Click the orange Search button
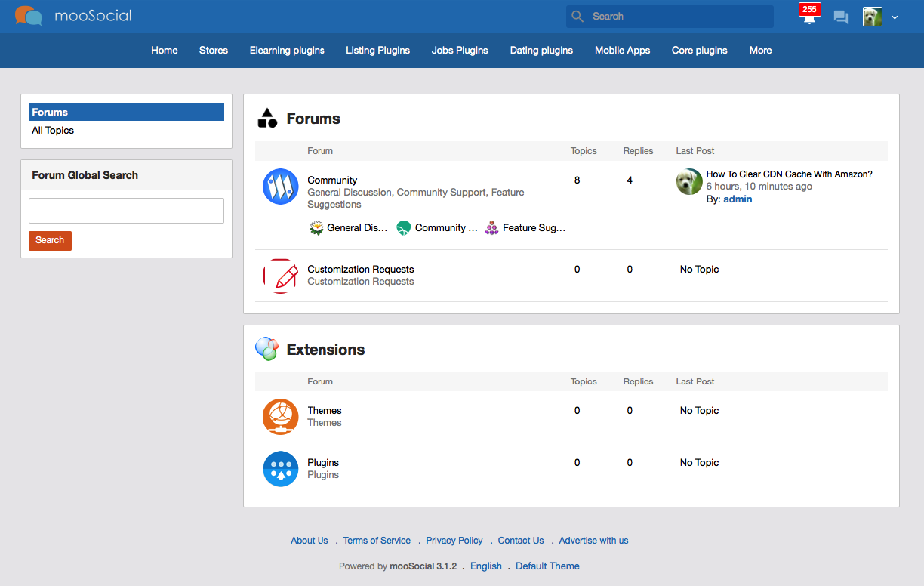The height and width of the screenshot is (586, 924). click(x=50, y=240)
